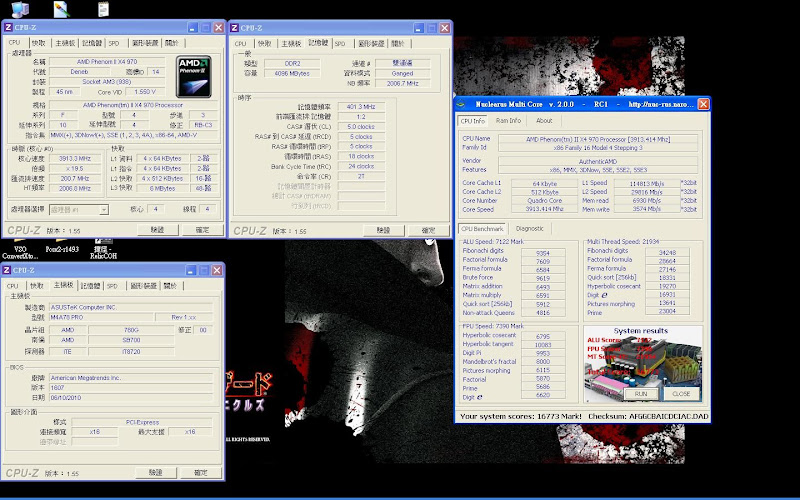Image resolution: width=800 pixels, height=500 pixels.
Task: Open the About tab in Nuclearus
Action: (x=544, y=121)
